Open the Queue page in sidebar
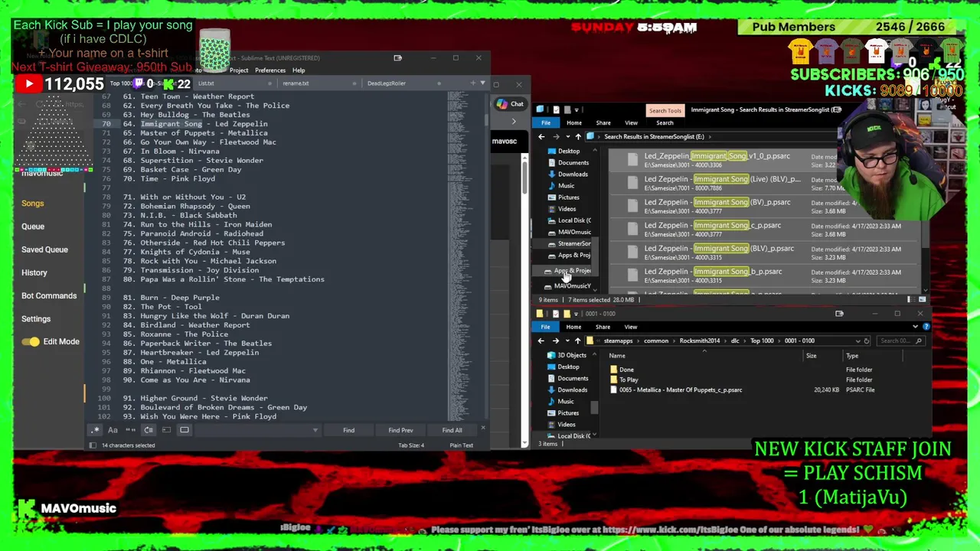 33,227
